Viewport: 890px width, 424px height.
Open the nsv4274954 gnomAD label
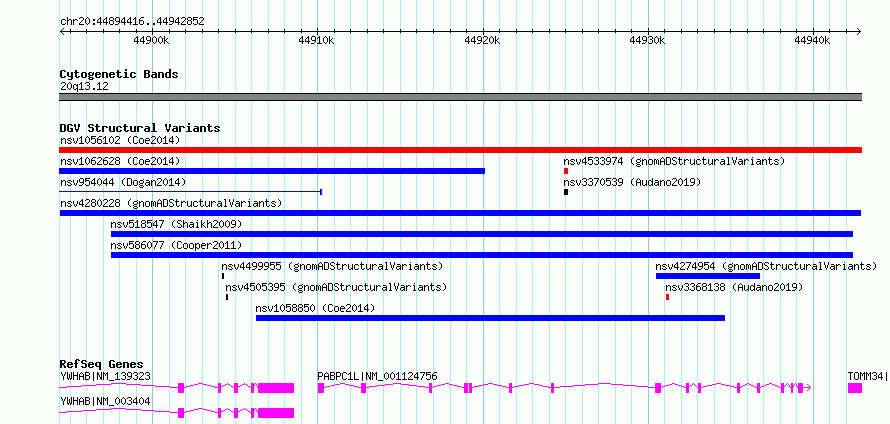[x=766, y=266]
